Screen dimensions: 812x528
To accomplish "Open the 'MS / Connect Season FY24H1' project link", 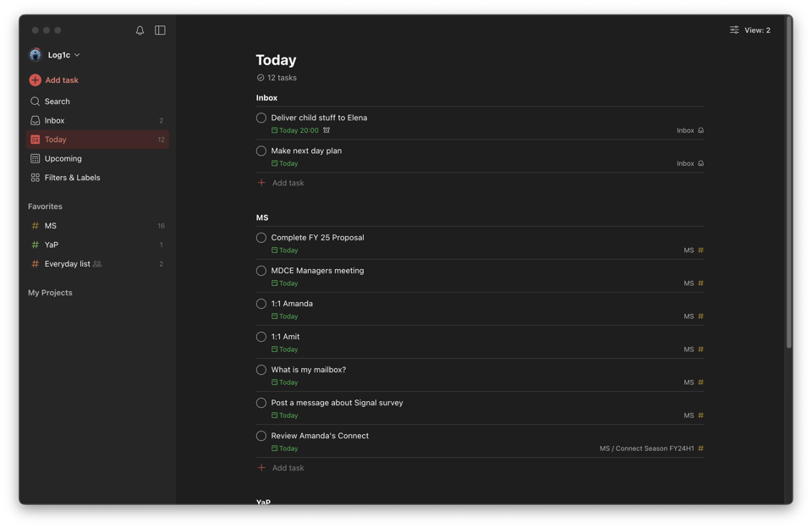I will click(x=646, y=448).
